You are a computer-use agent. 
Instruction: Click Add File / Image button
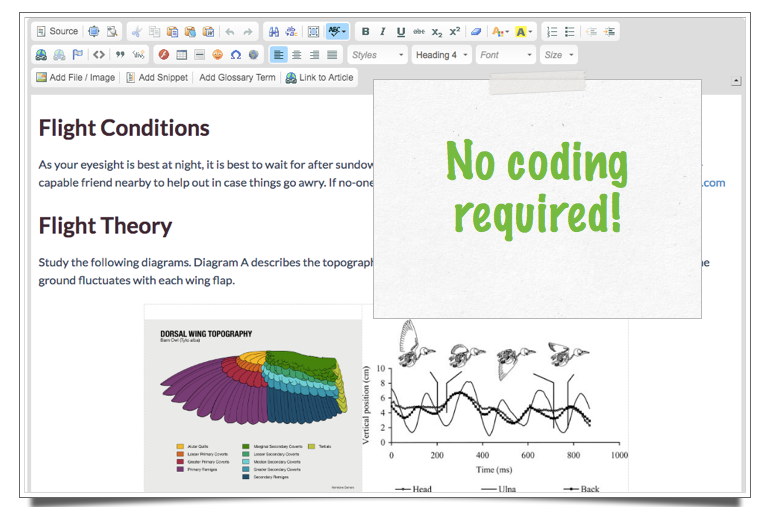pos(76,77)
